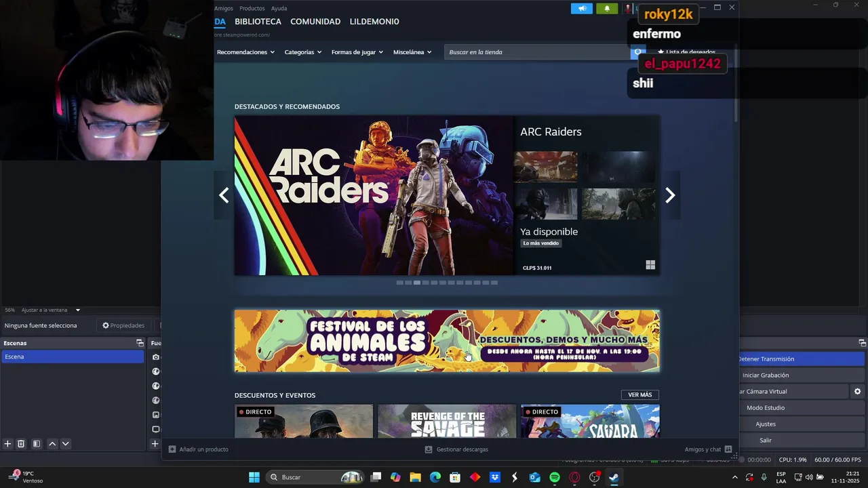Screen dimensions: 868x488
Task: Click the Steam profile avatar
Action: (x=628, y=8)
